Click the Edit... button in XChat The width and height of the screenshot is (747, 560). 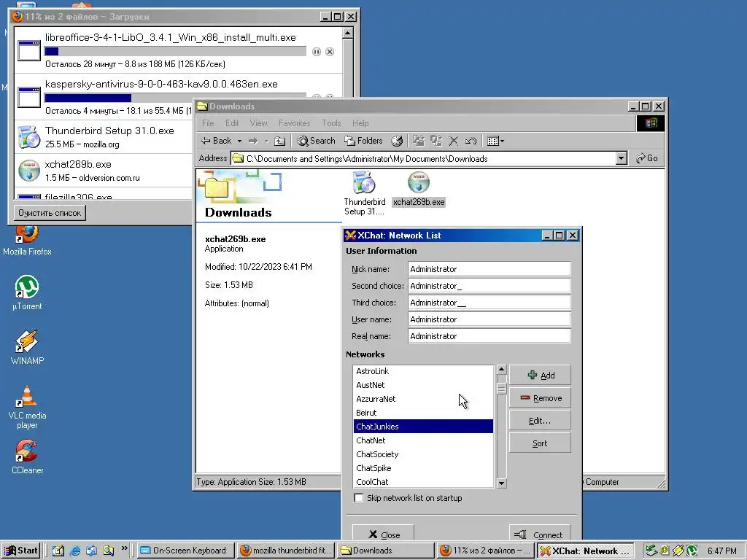pos(540,421)
